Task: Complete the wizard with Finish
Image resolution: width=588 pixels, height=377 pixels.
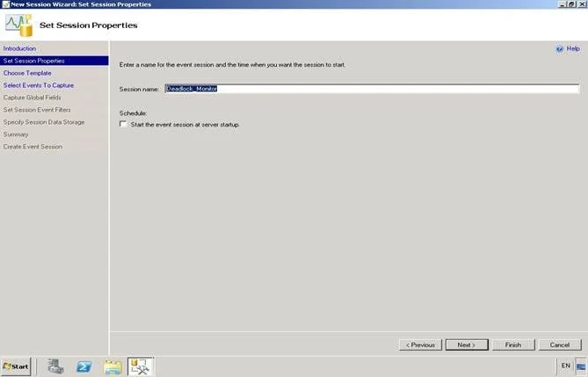Action: click(513, 344)
